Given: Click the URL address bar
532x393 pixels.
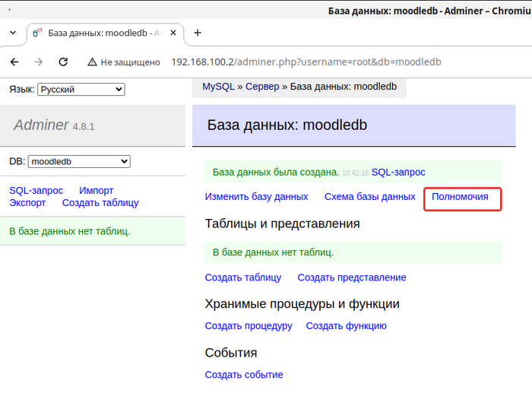Looking at the screenshot, I should coord(306,62).
